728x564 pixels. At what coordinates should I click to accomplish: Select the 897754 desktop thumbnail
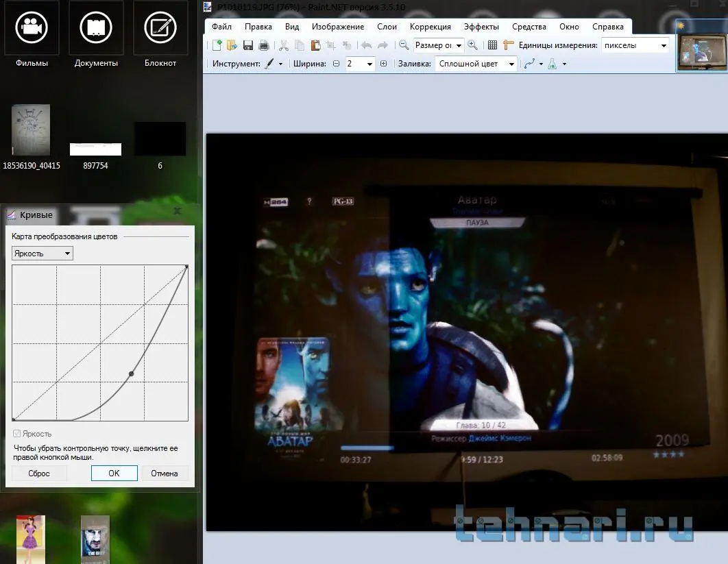[96, 149]
